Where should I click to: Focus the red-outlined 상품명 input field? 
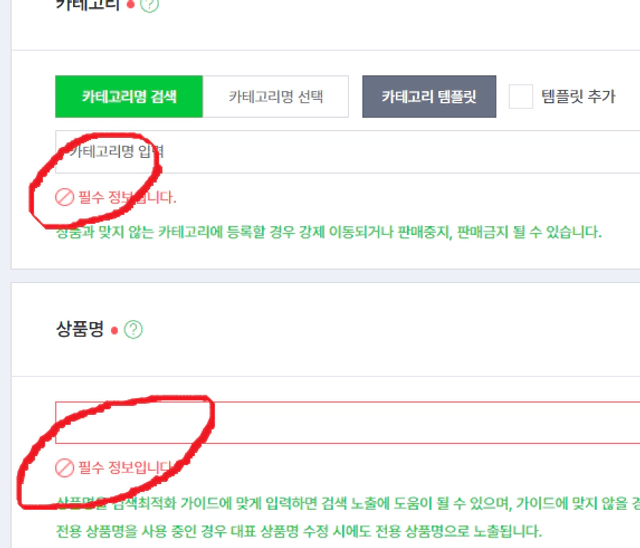click(x=348, y=423)
